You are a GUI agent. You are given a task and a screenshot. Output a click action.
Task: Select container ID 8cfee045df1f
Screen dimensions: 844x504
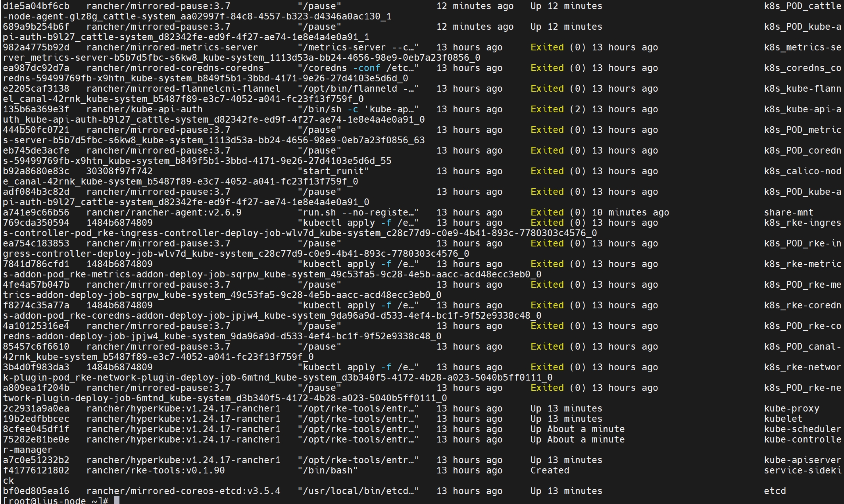(36, 429)
